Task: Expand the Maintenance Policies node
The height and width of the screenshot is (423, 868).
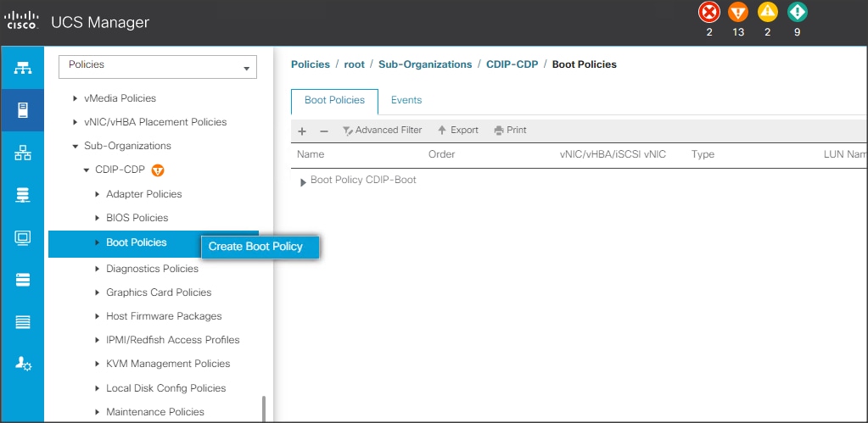Action: point(98,412)
